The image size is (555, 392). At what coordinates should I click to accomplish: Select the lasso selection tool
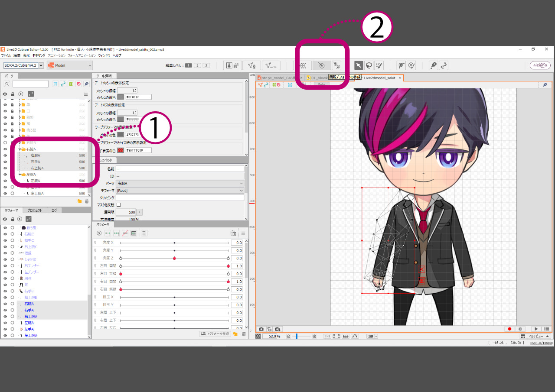[x=369, y=65]
